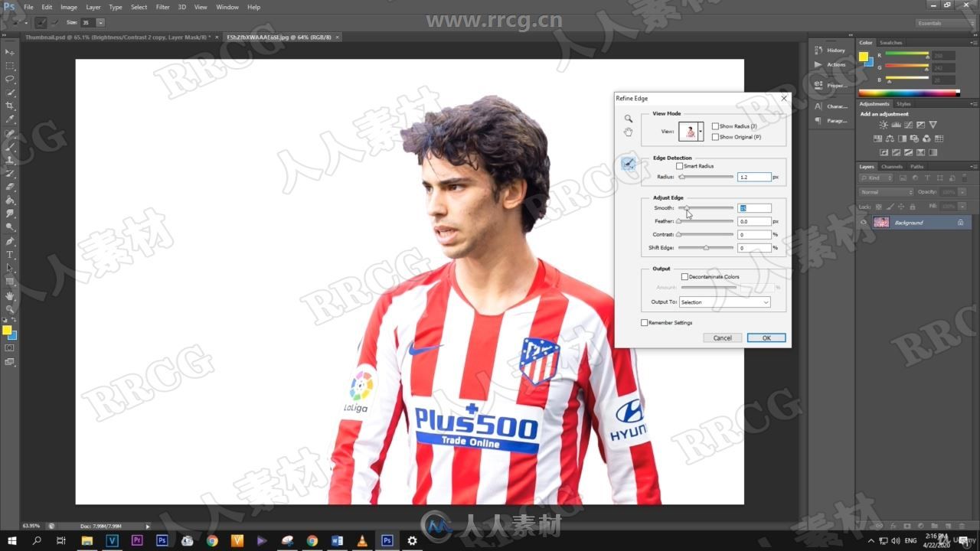Toggle Quick Mask mode icon
The image size is (980, 551).
(x=10, y=348)
